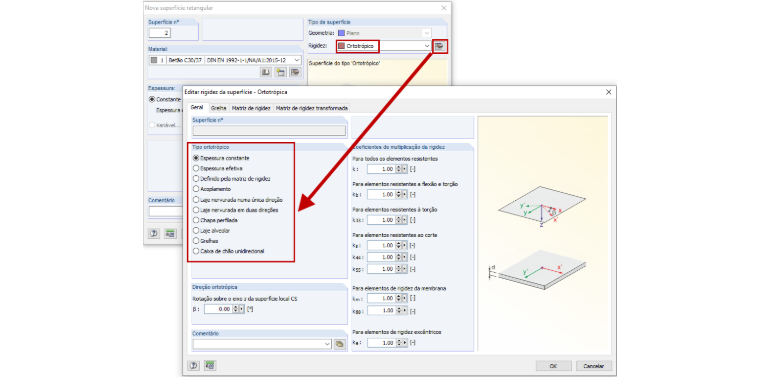
Task: Click the k88 membrane coefficient spinner
Action: (399, 310)
